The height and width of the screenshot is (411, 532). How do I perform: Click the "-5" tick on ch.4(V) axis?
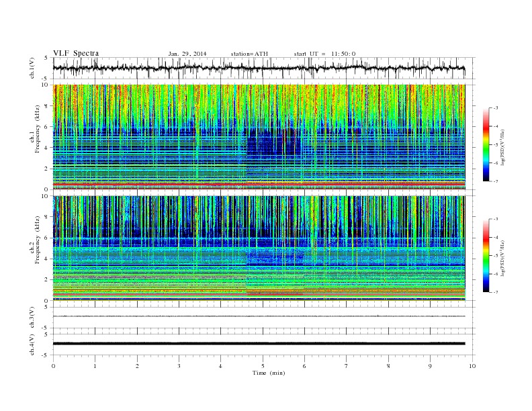coord(46,355)
